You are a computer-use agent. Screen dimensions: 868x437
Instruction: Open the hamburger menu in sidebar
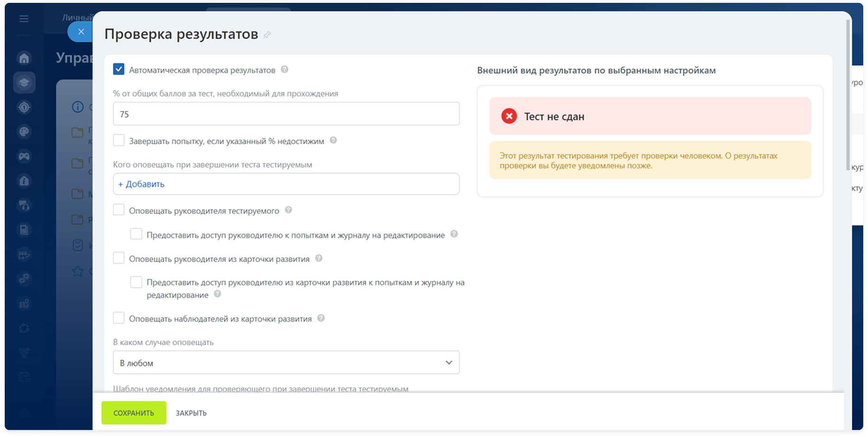click(x=24, y=19)
